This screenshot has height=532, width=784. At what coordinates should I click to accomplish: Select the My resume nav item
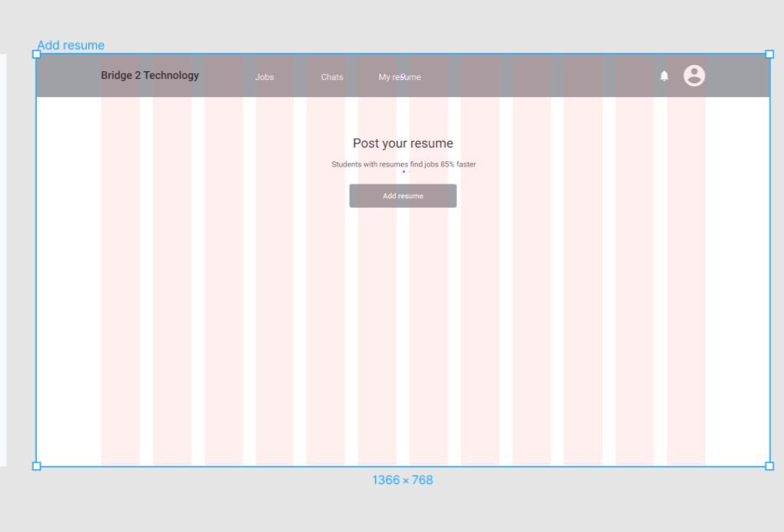pos(399,77)
